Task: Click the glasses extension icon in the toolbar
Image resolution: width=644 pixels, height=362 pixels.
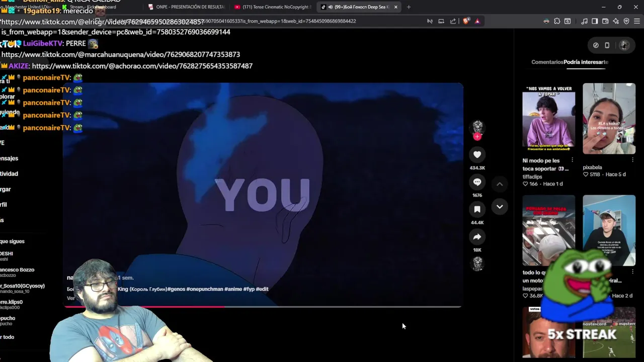Action: pos(546,21)
